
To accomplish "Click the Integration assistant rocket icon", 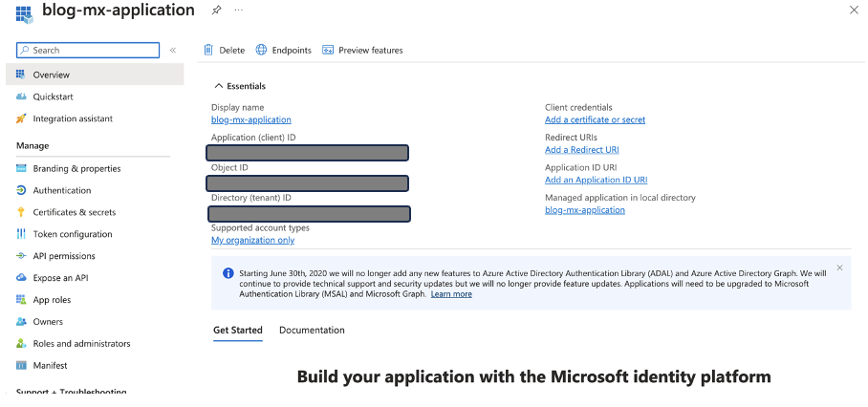I will pyautogui.click(x=21, y=118).
